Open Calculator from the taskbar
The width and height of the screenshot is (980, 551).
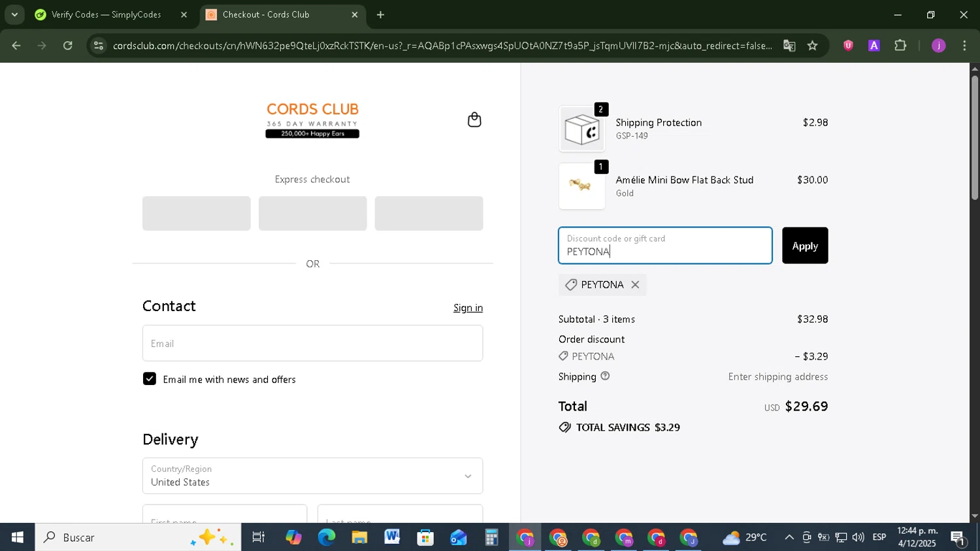click(491, 537)
